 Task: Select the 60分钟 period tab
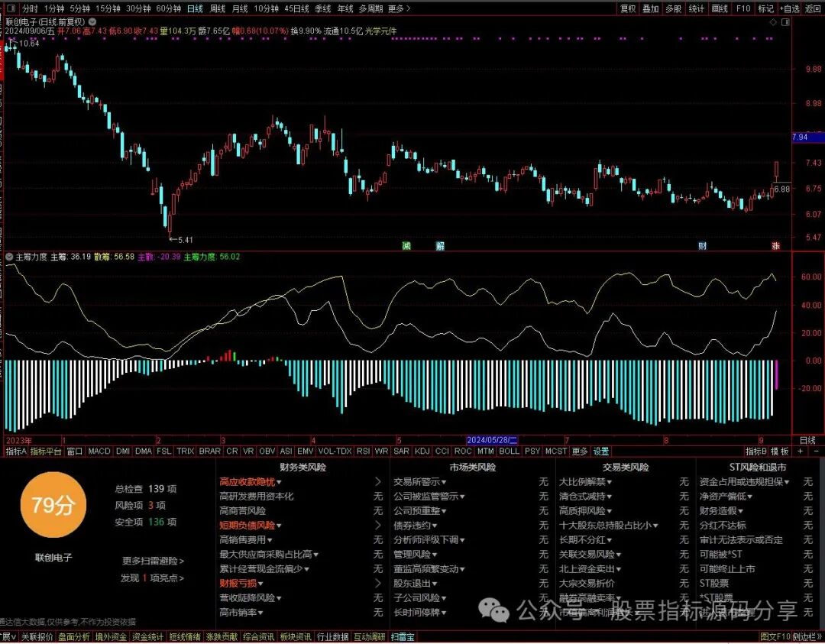tap(169, 8)
